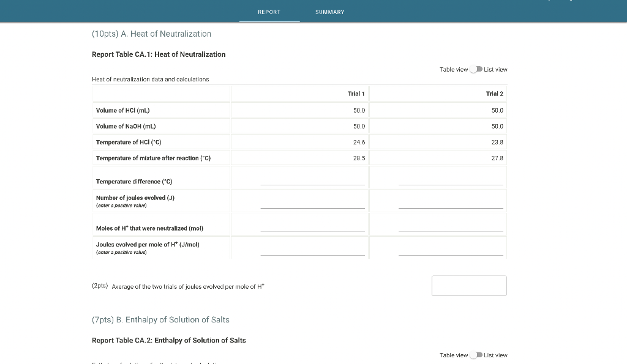Click the average joules per mole answer box

click(x=469, y=285)
